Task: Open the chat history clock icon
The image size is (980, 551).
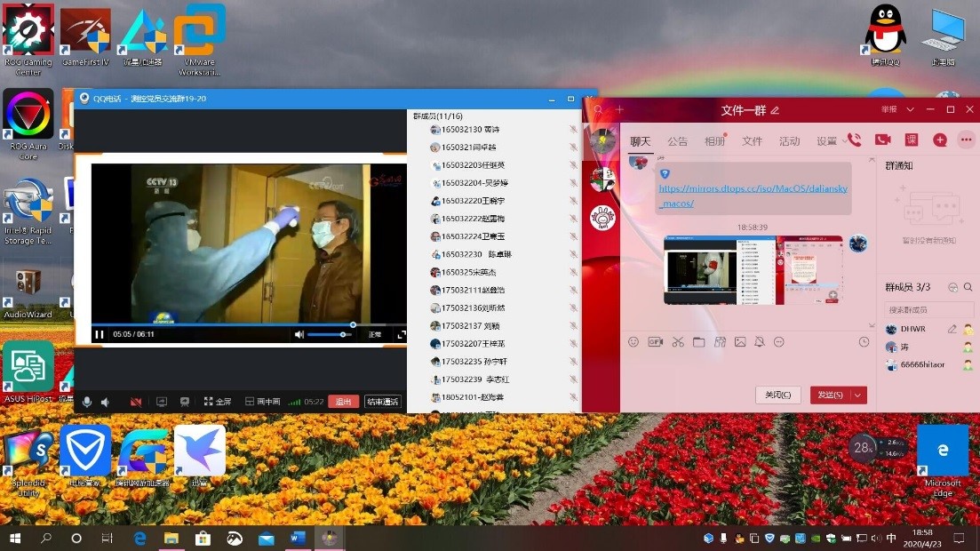Action: [x=864, y=342]
